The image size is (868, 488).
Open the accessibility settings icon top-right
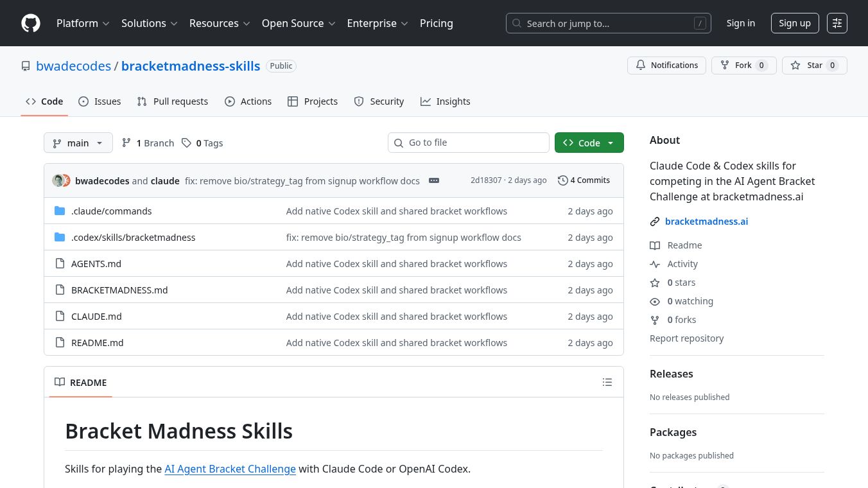[x=837, y=23]
